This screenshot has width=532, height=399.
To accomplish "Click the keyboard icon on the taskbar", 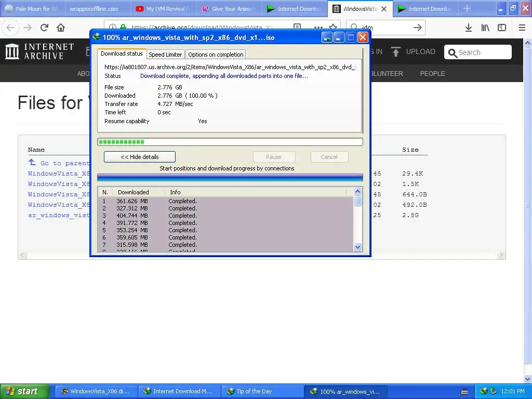I will tap(464, 392).
